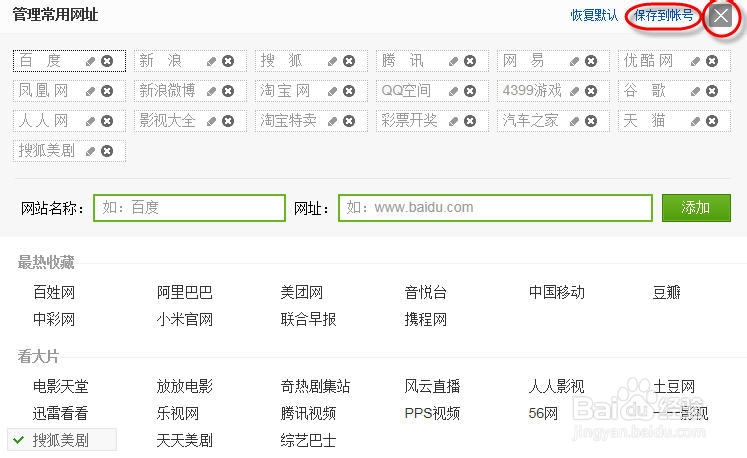Select 音悦台 site
The height and width of the screenshot is (458, 747).
coord(425,292)
